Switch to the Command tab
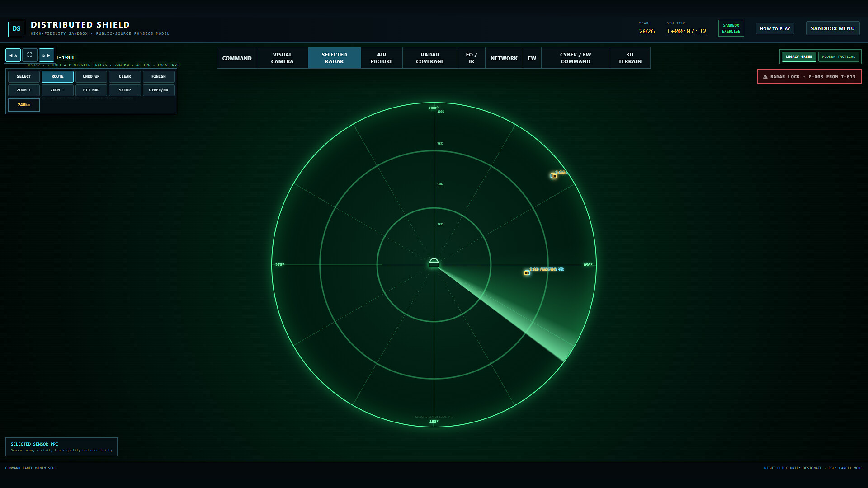Screen dimensions: 868x488 coord(237,58)
